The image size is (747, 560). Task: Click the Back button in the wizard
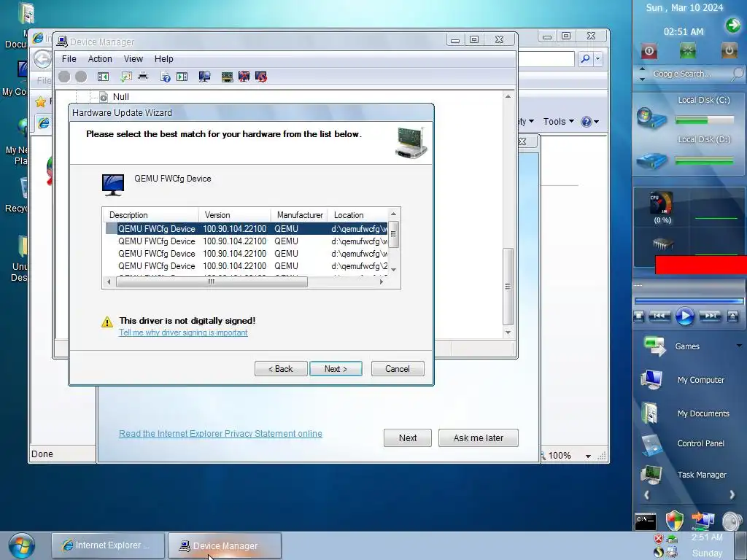[281, 369]
